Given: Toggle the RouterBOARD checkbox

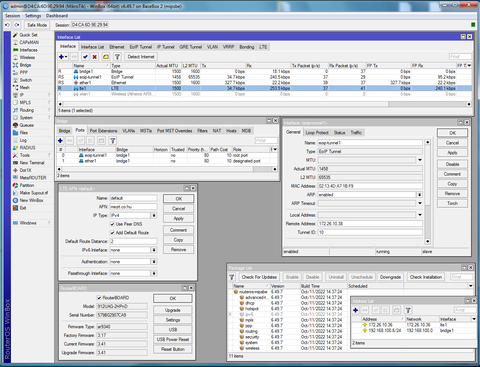Looking at the screenshot, I should [x=99, y=298].
